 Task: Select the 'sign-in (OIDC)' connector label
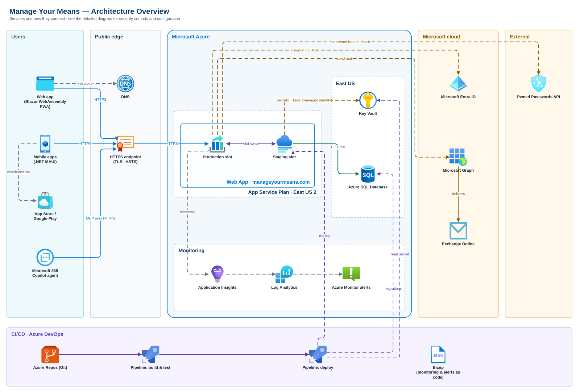[305, 50]
